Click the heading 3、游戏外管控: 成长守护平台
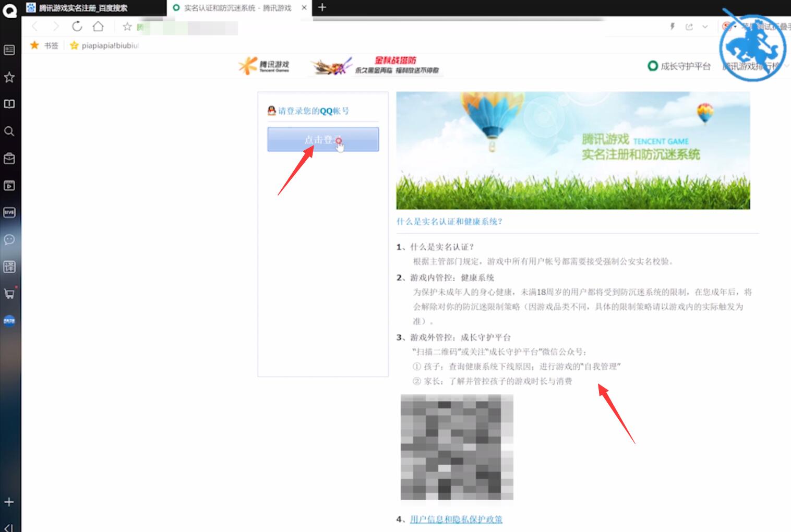The height and width of the screenshot is (532, 791). (453, 337)
